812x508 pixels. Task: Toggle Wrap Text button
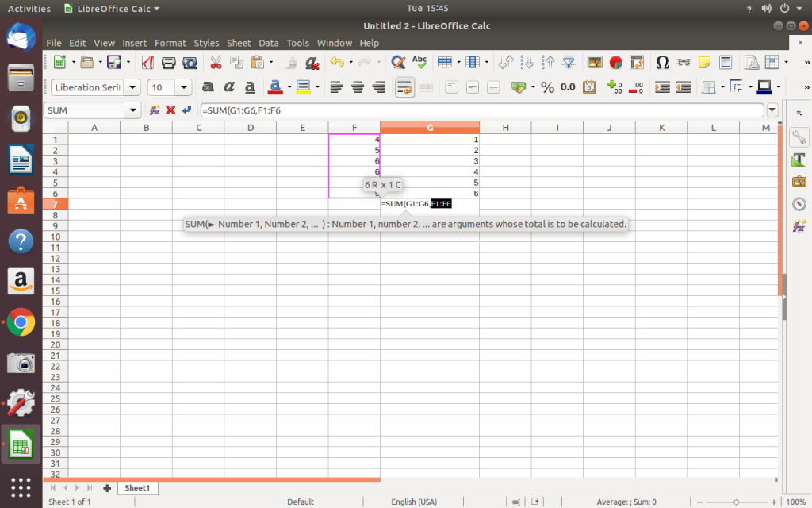pos(404,87)
